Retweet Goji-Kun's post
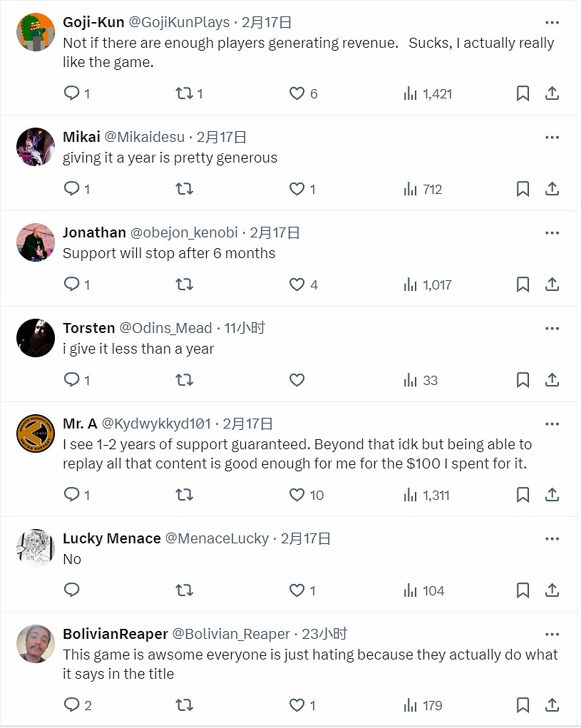Image resolution: width=581 pixels, height=728 pixels. tap(184, 93)
